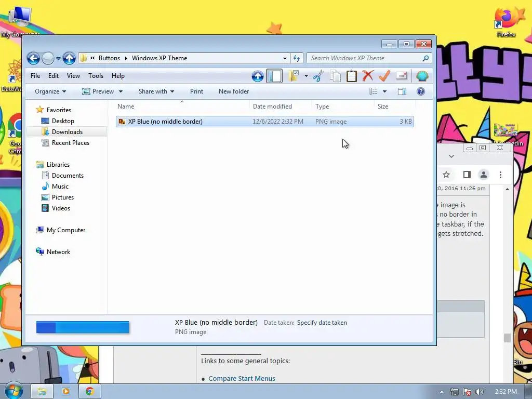Open the Chrome three-dot menu
The width and height of the screenshot is (532, 399).
(x=500, y=175)
